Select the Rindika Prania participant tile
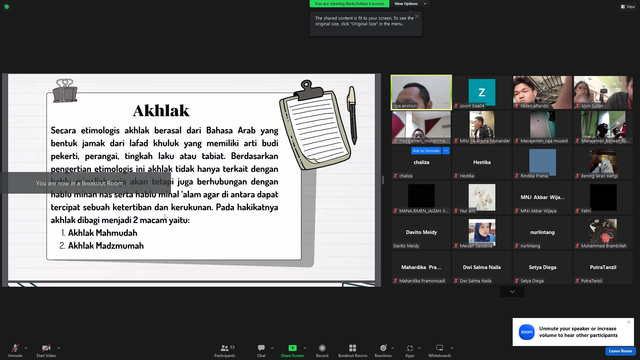Image resolution: width=640 pixels, height=360 pixels. tap(542, 162)
